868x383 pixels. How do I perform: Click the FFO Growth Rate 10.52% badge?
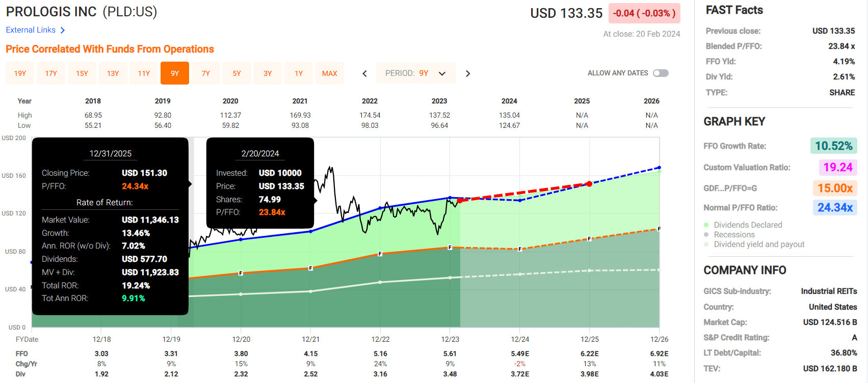tap(833, 146)
